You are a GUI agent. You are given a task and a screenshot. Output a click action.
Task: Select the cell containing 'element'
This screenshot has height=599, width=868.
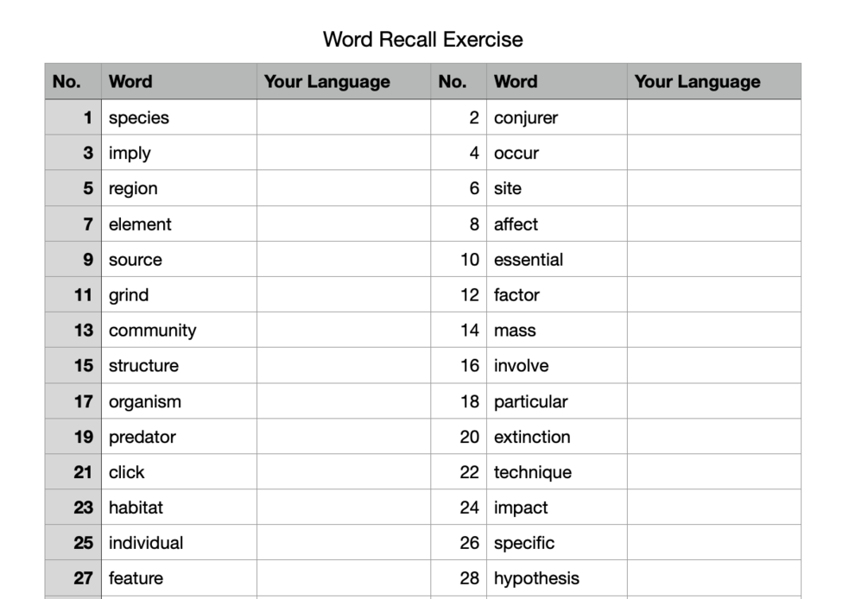(179, 224)
